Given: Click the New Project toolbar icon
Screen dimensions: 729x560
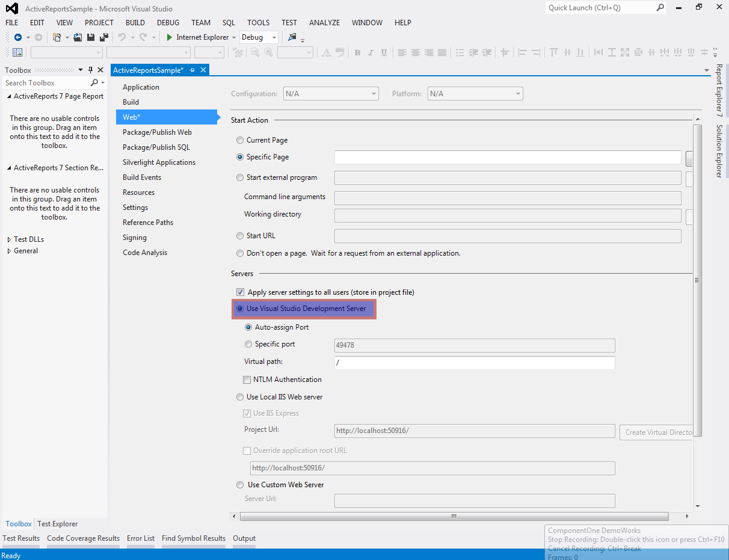Looking at the screenshot, I should click(x=57, y=37).
